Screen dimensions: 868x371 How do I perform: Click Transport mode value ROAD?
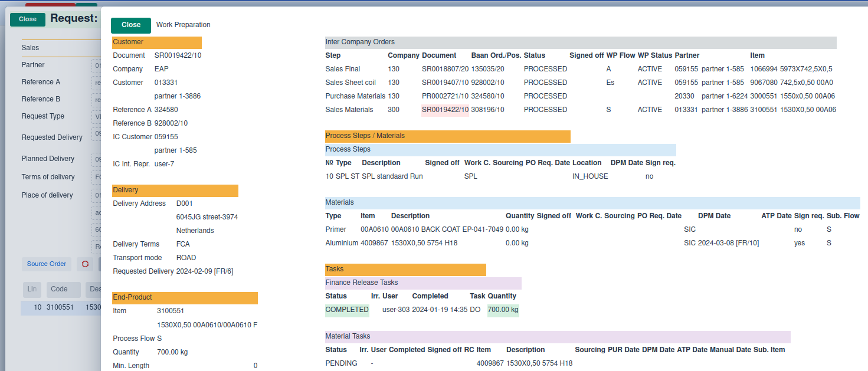click(x=186, y=258)
